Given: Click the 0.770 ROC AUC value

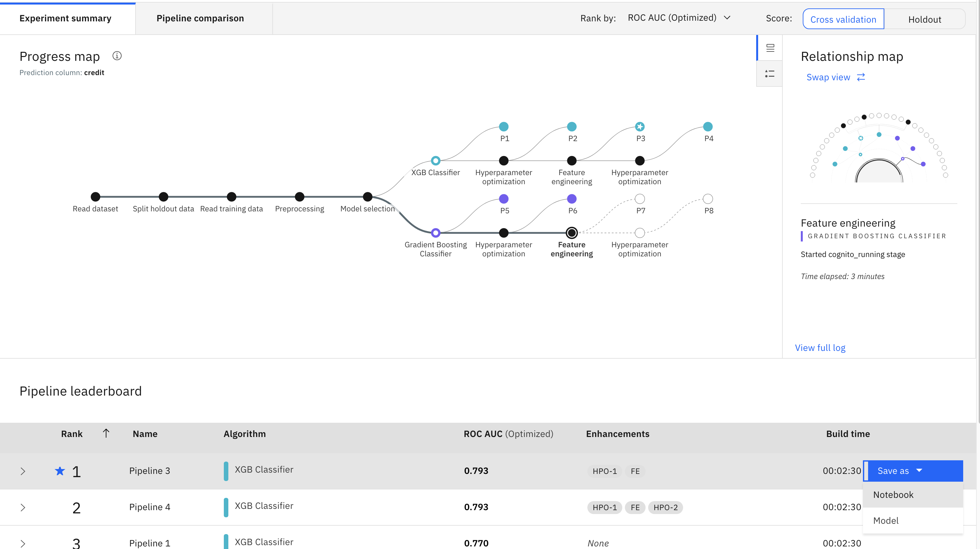Looking at the screenshot, I should [x=476, y=543].
